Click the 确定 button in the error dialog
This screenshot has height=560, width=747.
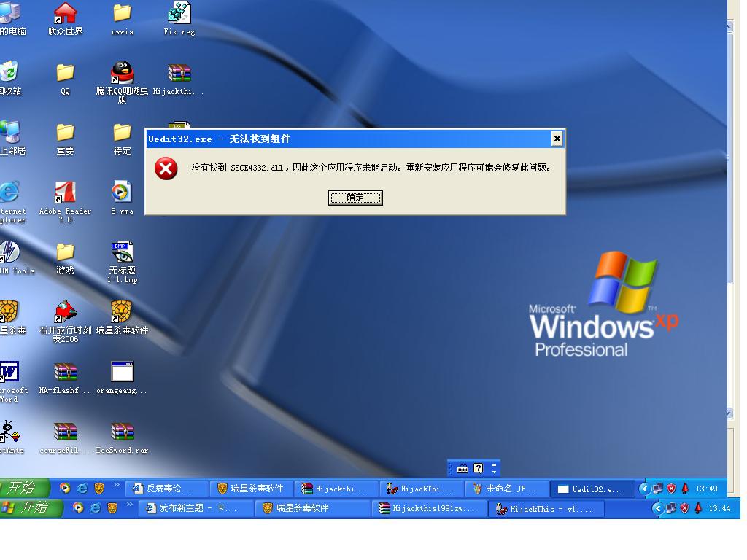pos(355,198)
